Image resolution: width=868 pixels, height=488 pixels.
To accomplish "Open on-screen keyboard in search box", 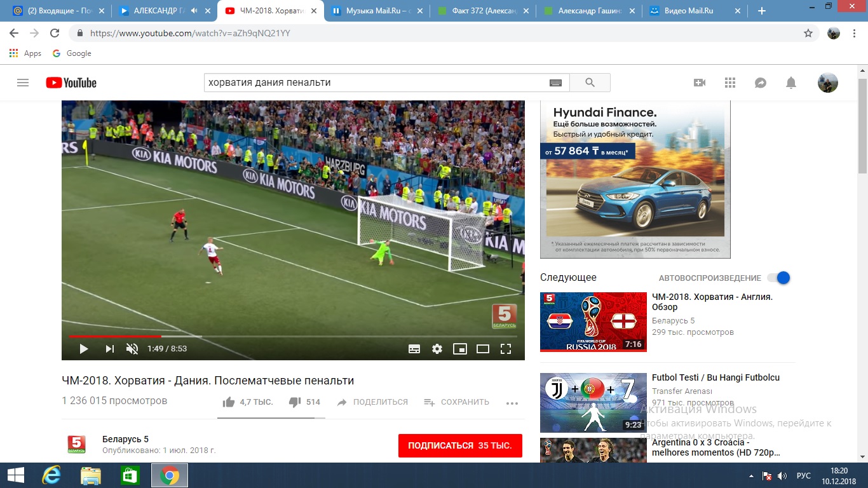I will (x=555, y=83).
